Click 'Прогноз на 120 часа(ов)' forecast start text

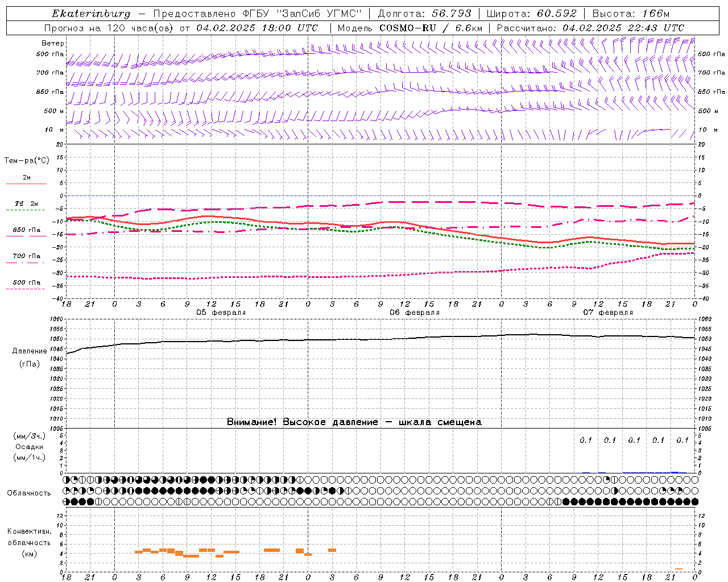point(109,28)
